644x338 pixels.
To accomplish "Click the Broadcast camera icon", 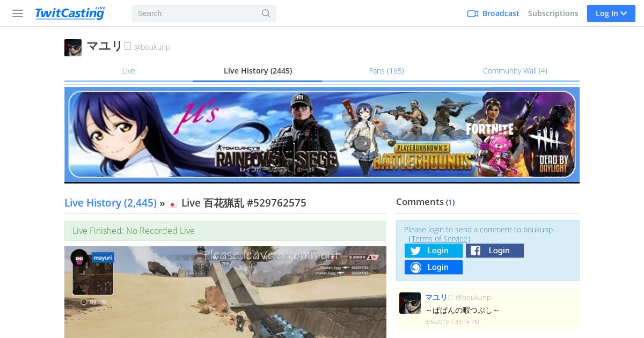I will coord(473,13).
